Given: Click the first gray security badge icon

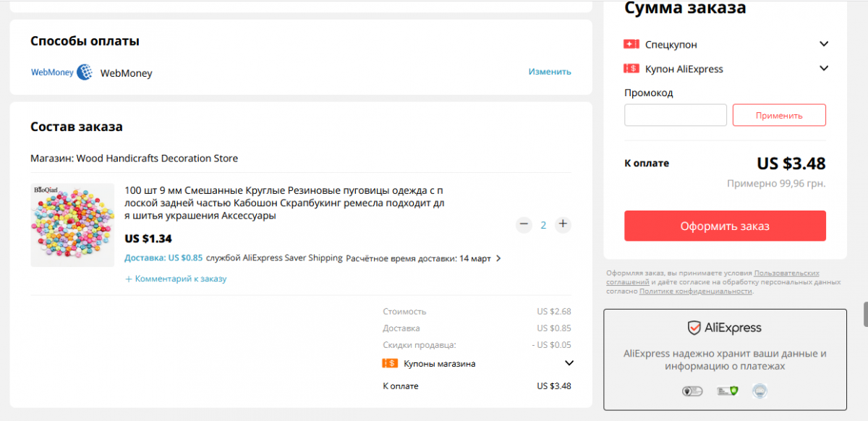Looking at the screenshot, I should click(692, 391).
